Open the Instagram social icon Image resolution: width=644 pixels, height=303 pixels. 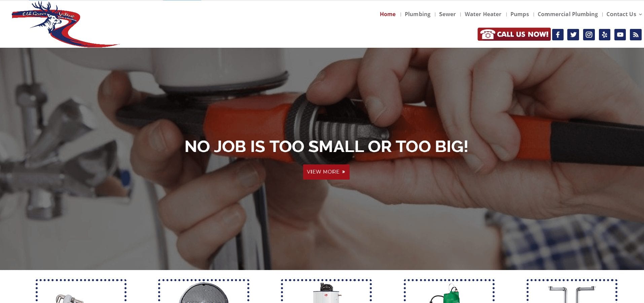click(x=589, y=34)
